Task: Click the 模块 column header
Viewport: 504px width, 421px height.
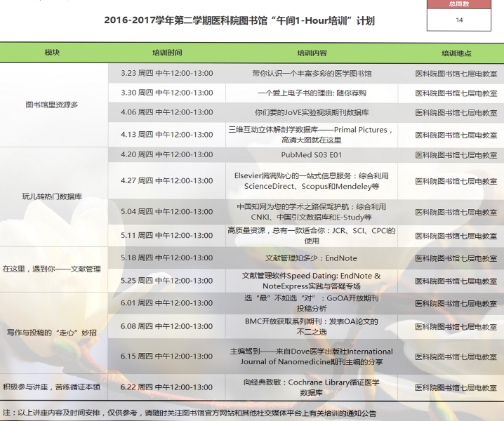Action: point(52,53)
